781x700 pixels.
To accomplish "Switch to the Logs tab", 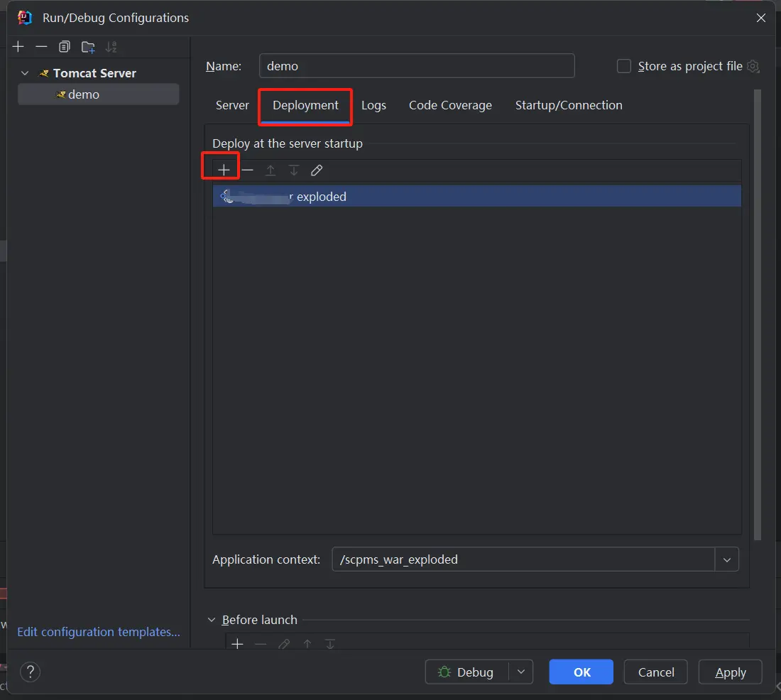I will click(x=373, y=104).
